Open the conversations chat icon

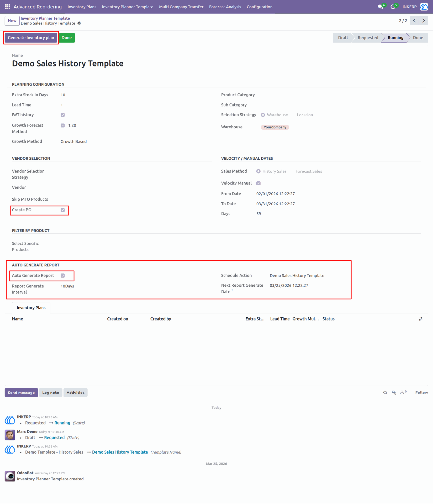click(381, 7)
